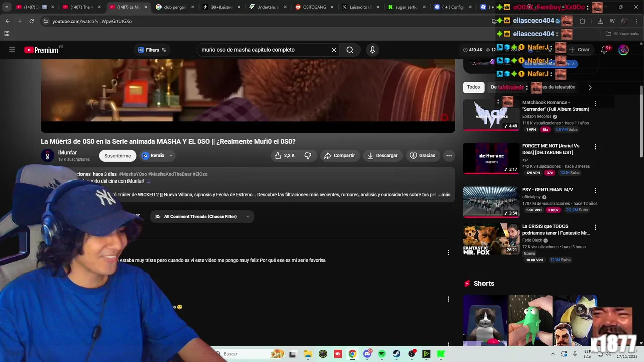Open the Fantastic Mr. Fox video thumbnail
The height and width of the screenshot is (362, 644).
click(x=491, y=239)
